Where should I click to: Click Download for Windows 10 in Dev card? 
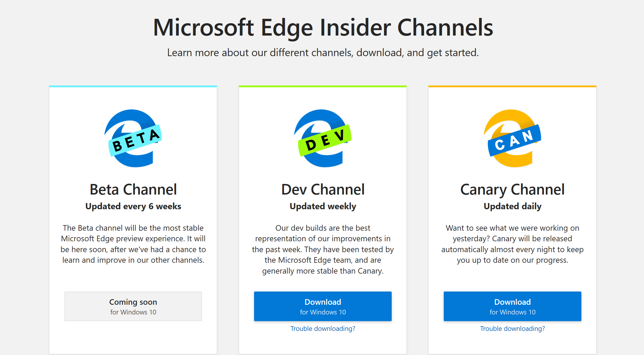[323, 306]
